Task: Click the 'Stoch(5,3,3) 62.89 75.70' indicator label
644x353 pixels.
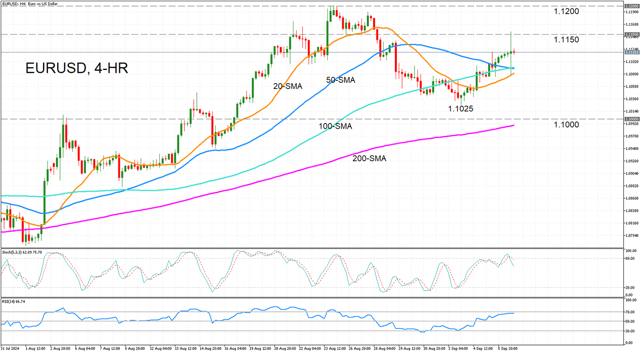Action: pyautogui.click(x=22, y=252)
